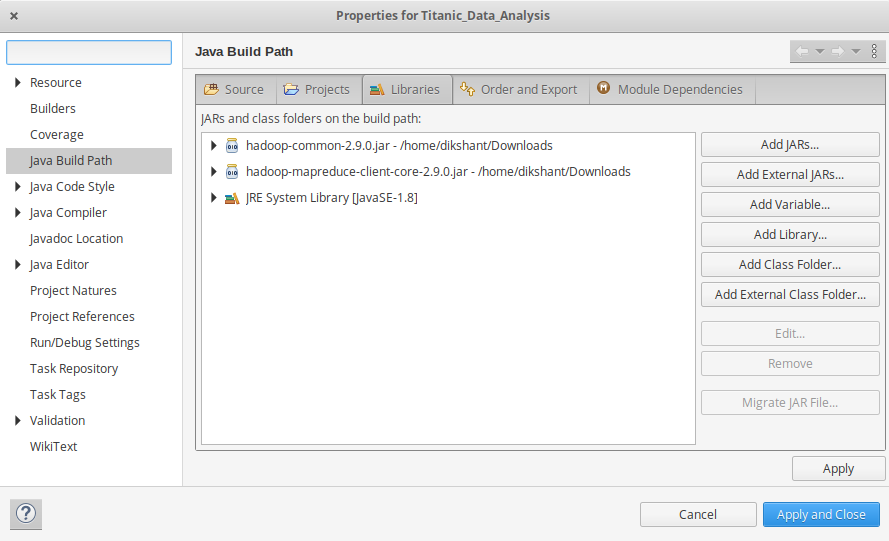Select Project Natures item
Viewport: 889px width, 541px height.
click(x=73, y=291)
